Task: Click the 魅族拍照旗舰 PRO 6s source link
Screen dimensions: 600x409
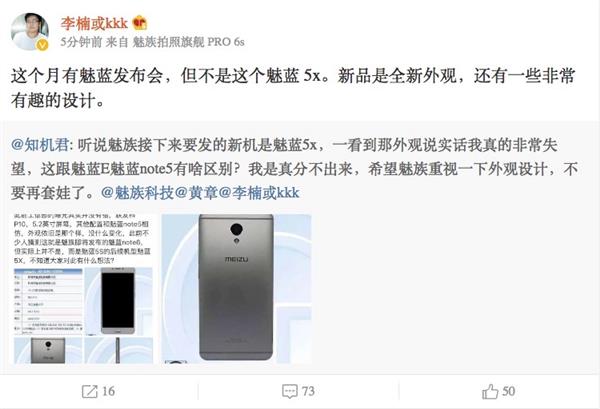Action: pyautogui.click(x=188, y=42)
